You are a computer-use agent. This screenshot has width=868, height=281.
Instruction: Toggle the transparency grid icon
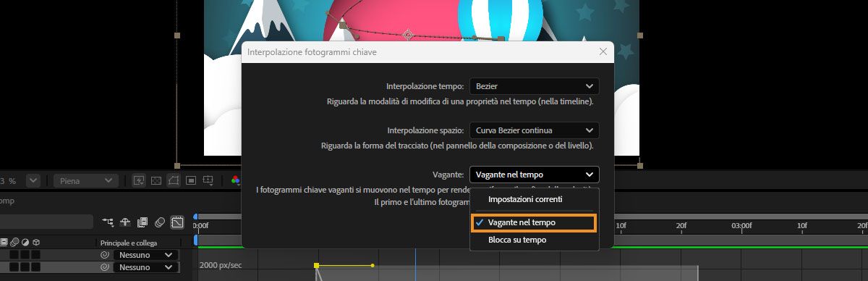coord(156,180)
